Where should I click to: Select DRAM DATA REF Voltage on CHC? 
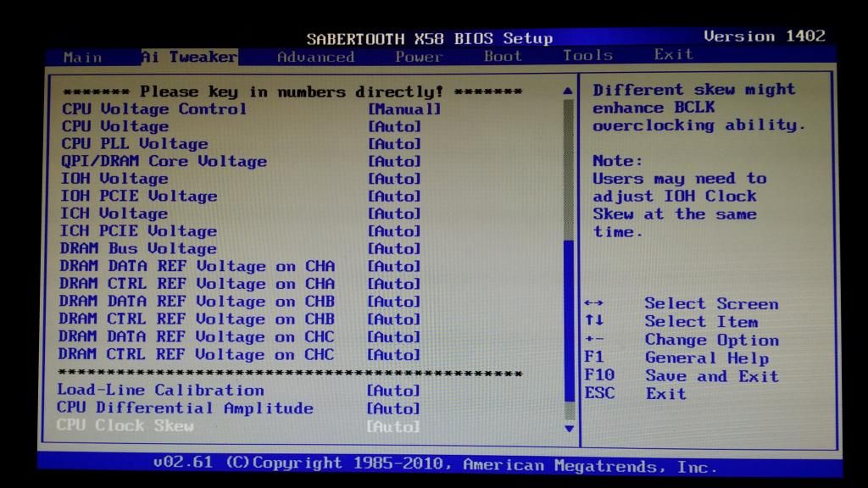[196, 337]
